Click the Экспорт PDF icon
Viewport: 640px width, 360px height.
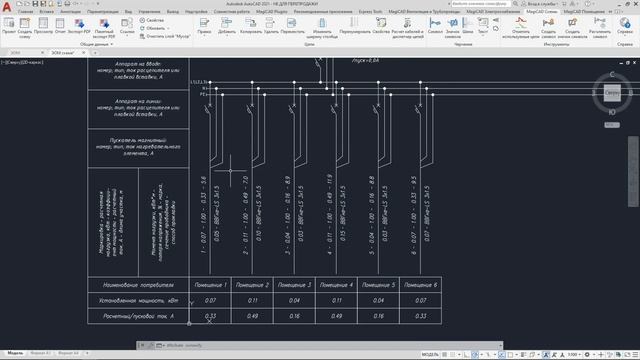click(x=79, y=25)
